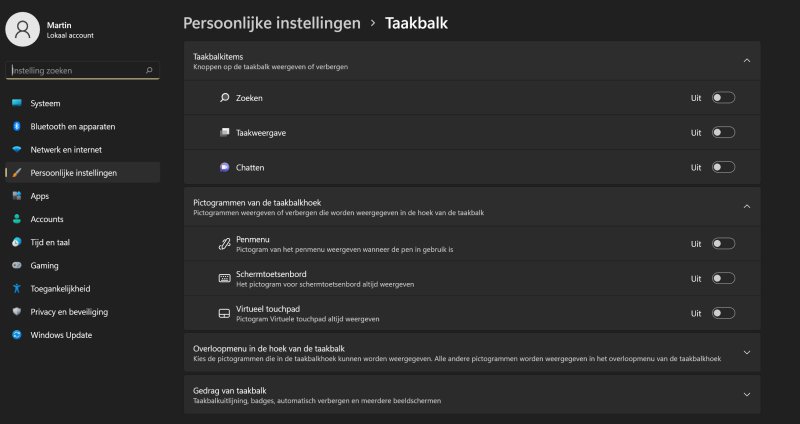The width and height of the screenshot is (800, 424).
Task: Open the Accounts settings category
Action: point(47,219)
